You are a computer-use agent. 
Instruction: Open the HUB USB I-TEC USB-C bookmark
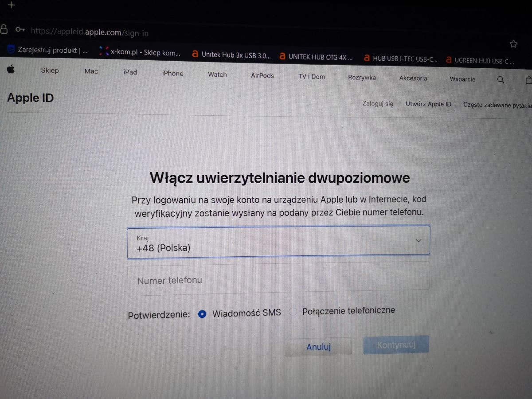pos(400,58)
